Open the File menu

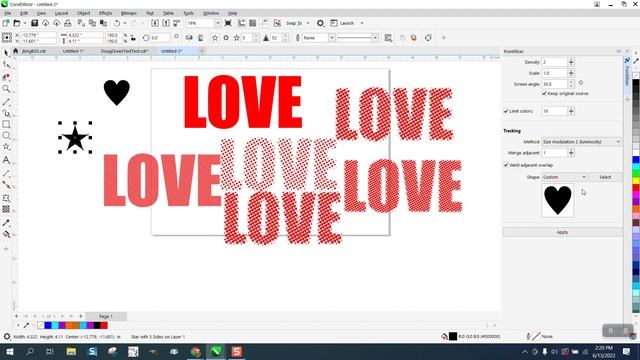tap(8, 13)
